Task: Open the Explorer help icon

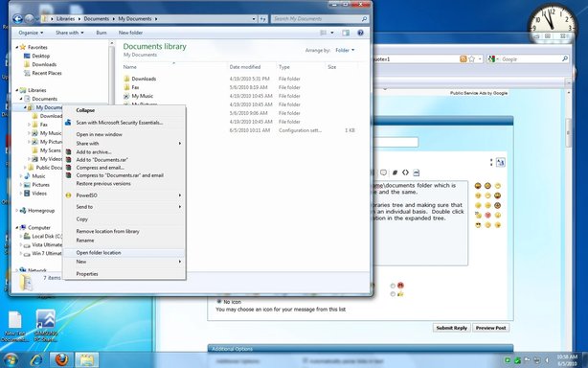Action: pyautogui.click(x=360, y=33)
